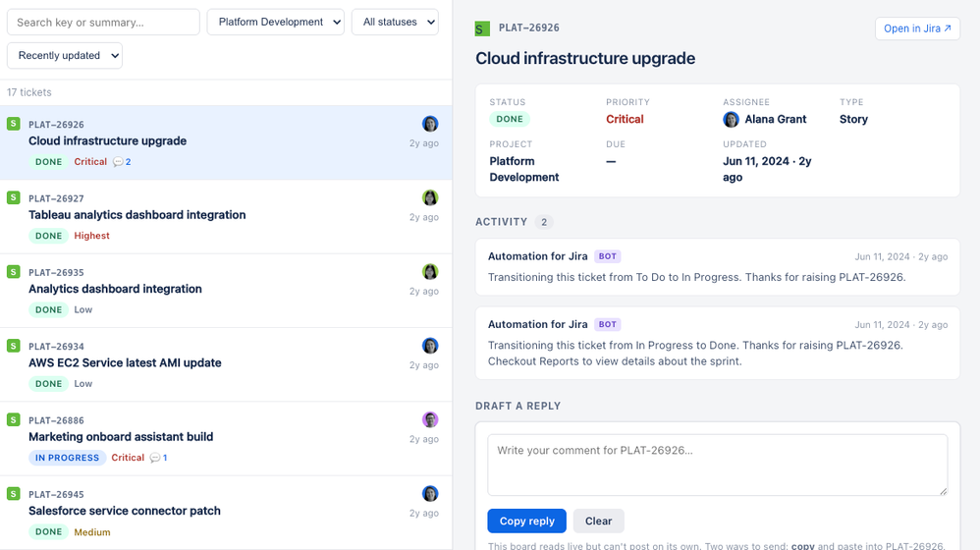Click the story icon of PLAT-26886 row
The image size is (980, 550).
click(13, 419)
